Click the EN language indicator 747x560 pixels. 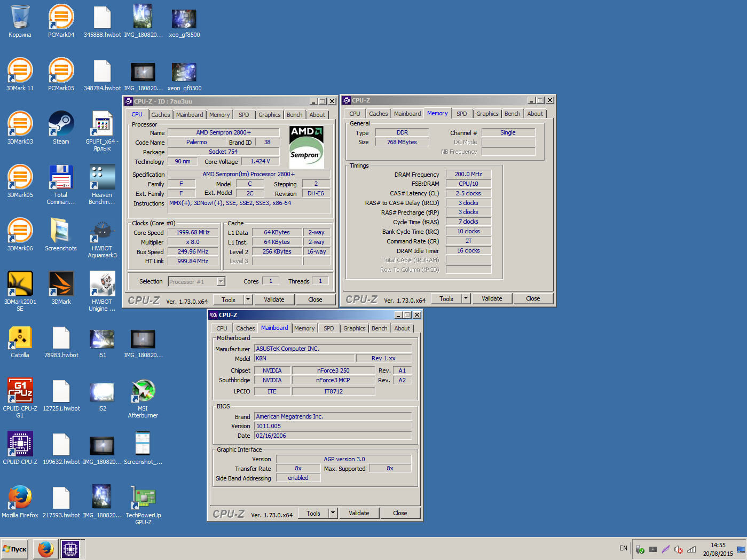tap(623, 548)
